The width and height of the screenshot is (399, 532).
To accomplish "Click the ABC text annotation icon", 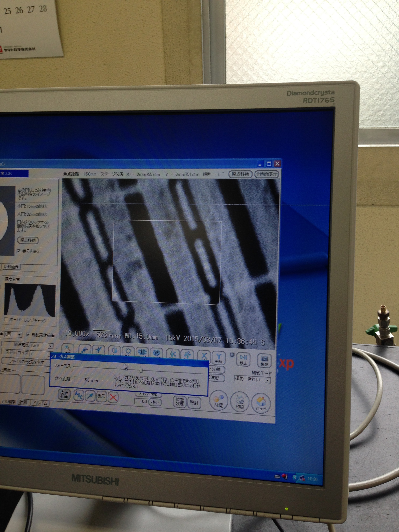I will [x=79, y=396].
